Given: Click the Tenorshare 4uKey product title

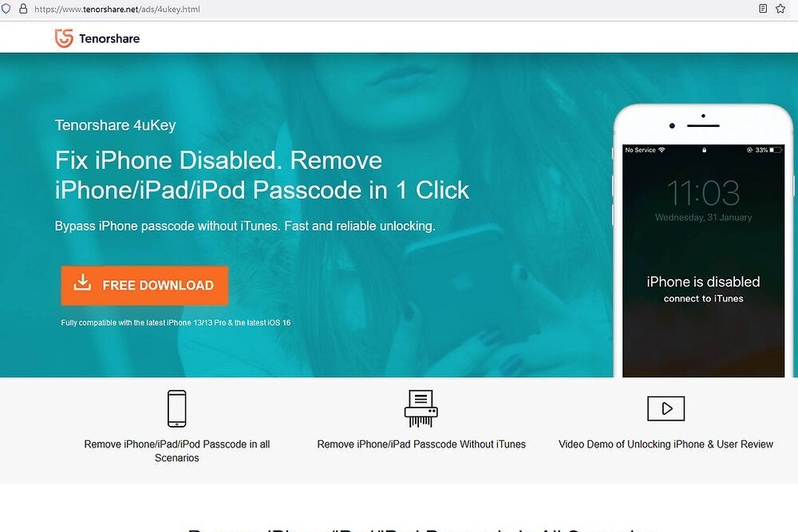Looking at the screenshot, I should 116,125.
